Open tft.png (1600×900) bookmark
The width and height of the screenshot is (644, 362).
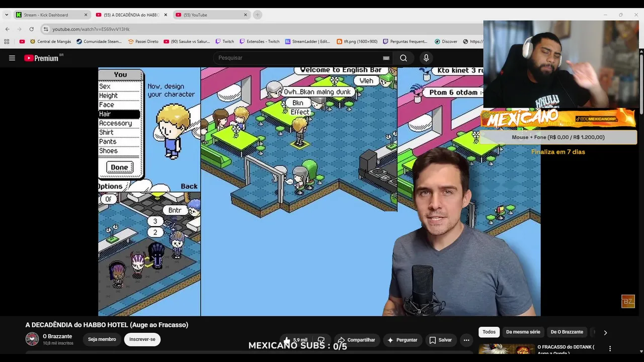coord(357,42)
